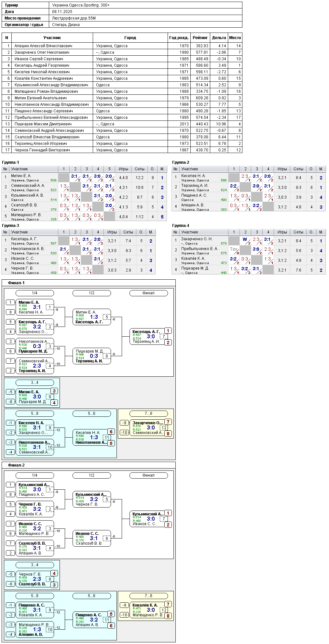Image resolution: width=329 pixels, height=644 pixels.
Task: Click the Финал round label in Финал-1
Action: [x=149, y=293]
